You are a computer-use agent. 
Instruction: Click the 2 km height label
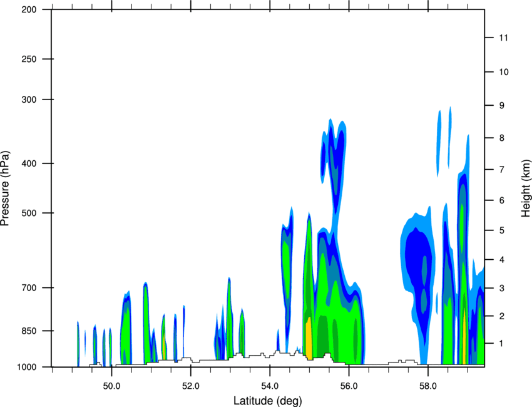pyautogui.click(x=502, y=316)
